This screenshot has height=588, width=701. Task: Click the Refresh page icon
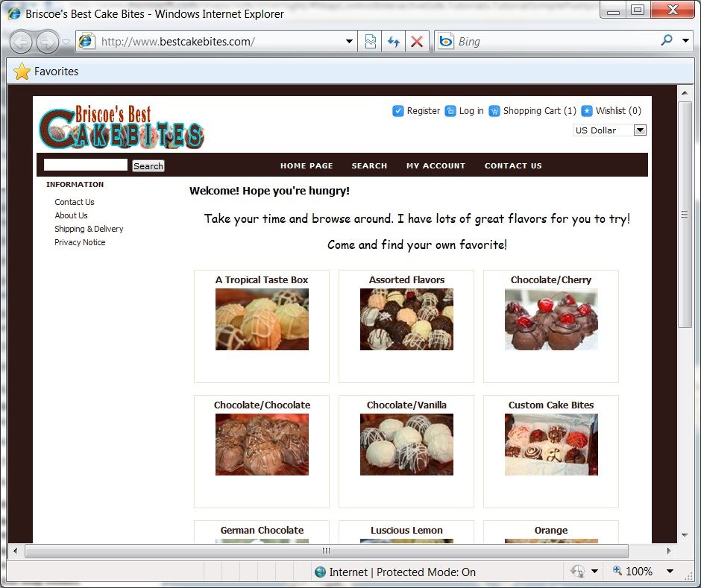click(394, 42)
